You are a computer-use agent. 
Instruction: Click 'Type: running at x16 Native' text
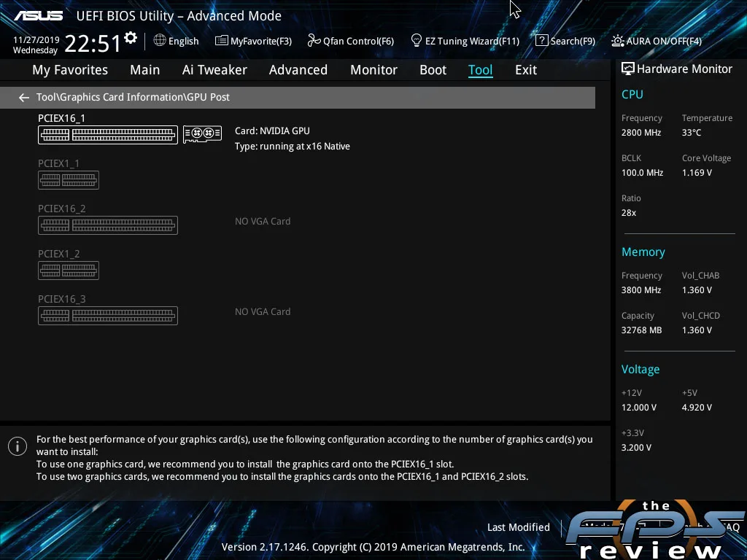293,146
